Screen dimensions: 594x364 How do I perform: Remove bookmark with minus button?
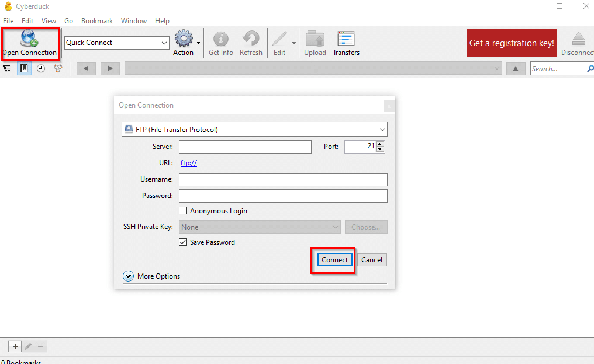pyautogui.click(x=40, y=346)
